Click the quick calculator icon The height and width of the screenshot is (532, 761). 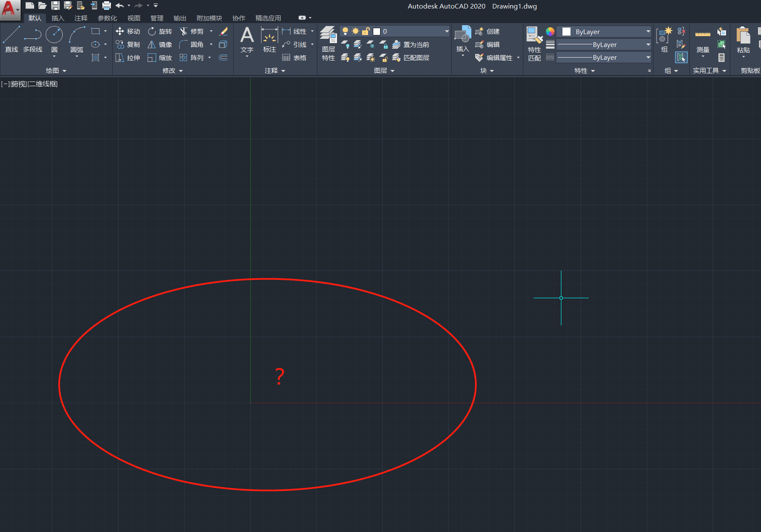point(721,58)
